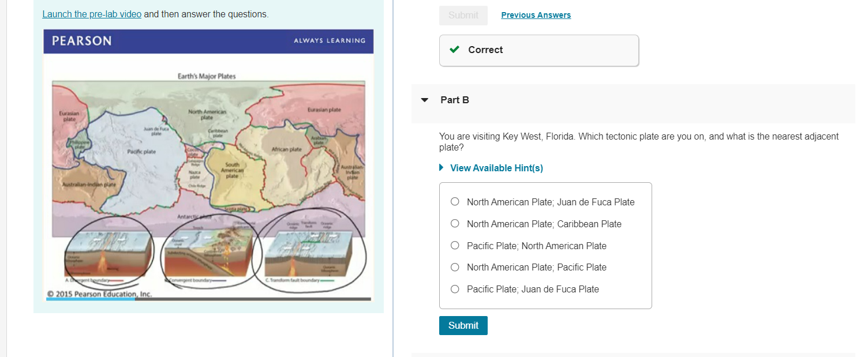Click the green Correct checkmark icon
This screenshot has height=357, width=868.
(455, 50)
